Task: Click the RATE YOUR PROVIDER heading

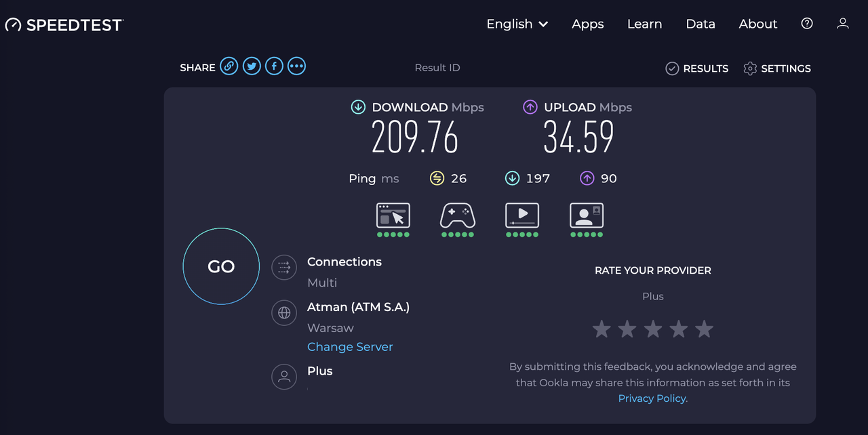Action: pyautogui.click(x=653, y=270)
